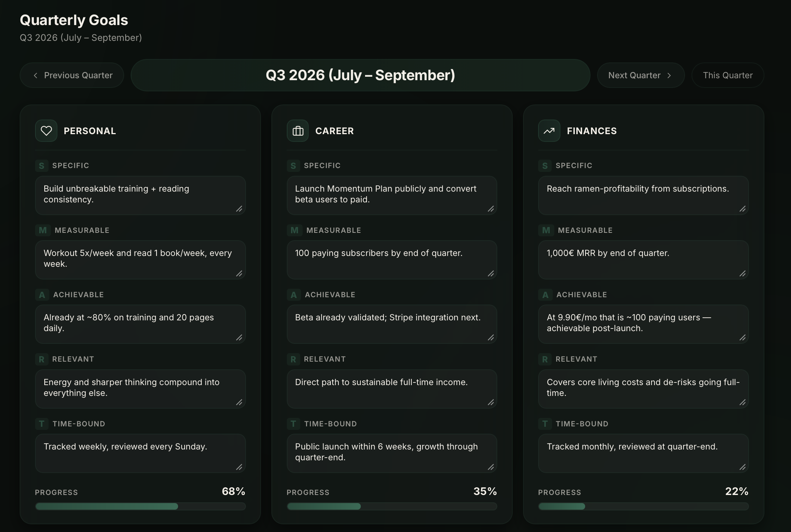Click the TIME-BOUND label in Career card
Image resolution: width=791 pixels, height=532 pixels.
(330, 424)
